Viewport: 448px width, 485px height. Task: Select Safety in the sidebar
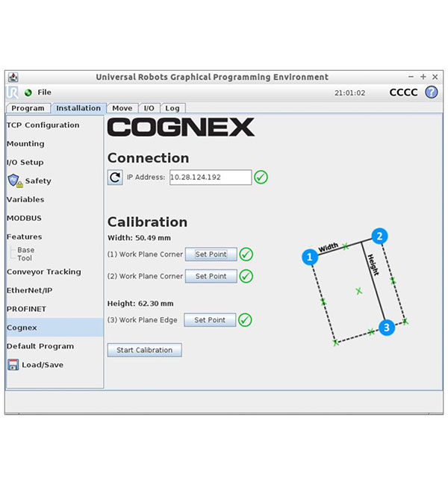click(38, 181)
